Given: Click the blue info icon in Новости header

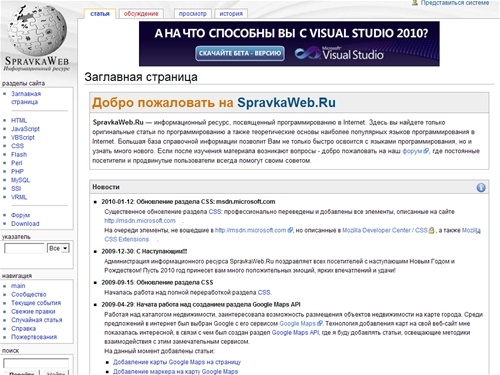Looking at the screenshot, I should click(x=481, y=188).
